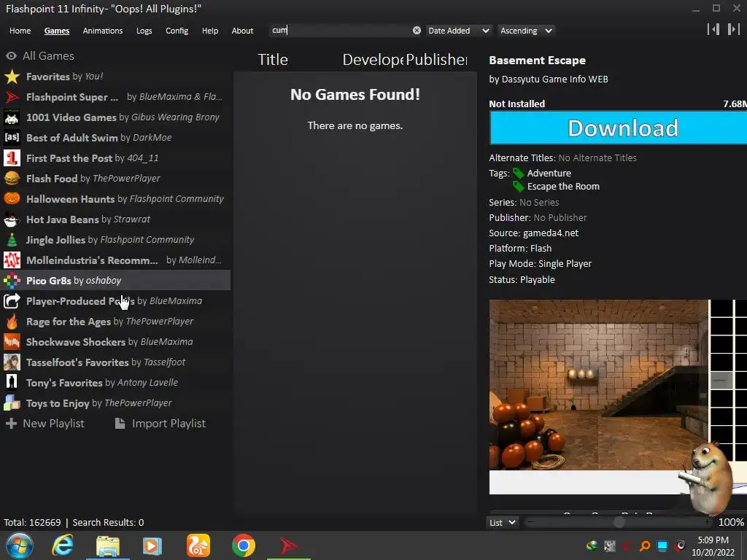
Task: Select the Rage for the Ages playlist
Action: pyautogui.click(x=116, y=322)
